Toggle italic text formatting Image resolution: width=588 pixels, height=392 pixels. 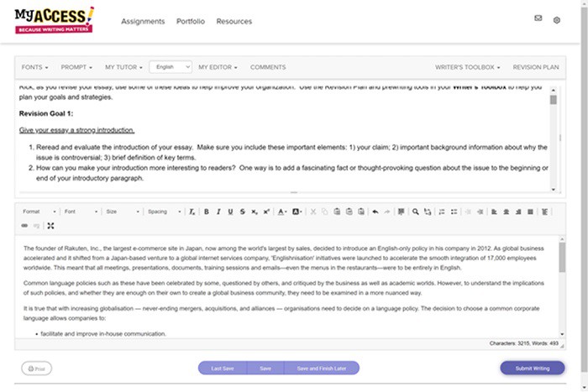(x=218, y=212)
